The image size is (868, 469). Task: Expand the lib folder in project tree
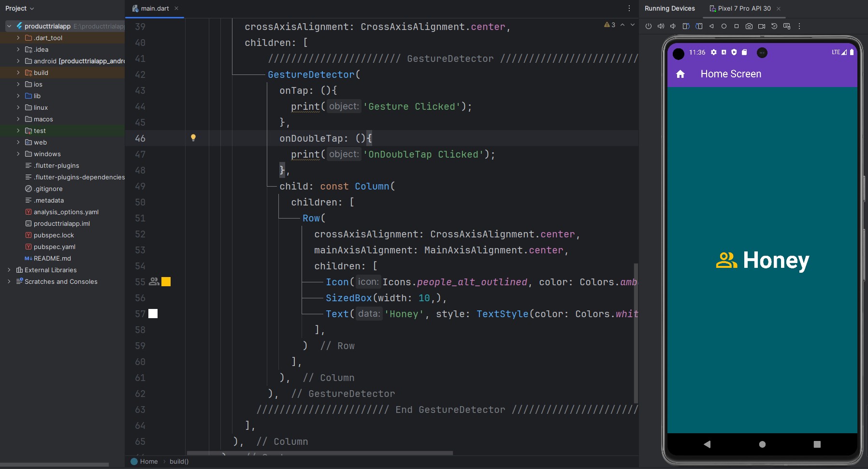18,96
